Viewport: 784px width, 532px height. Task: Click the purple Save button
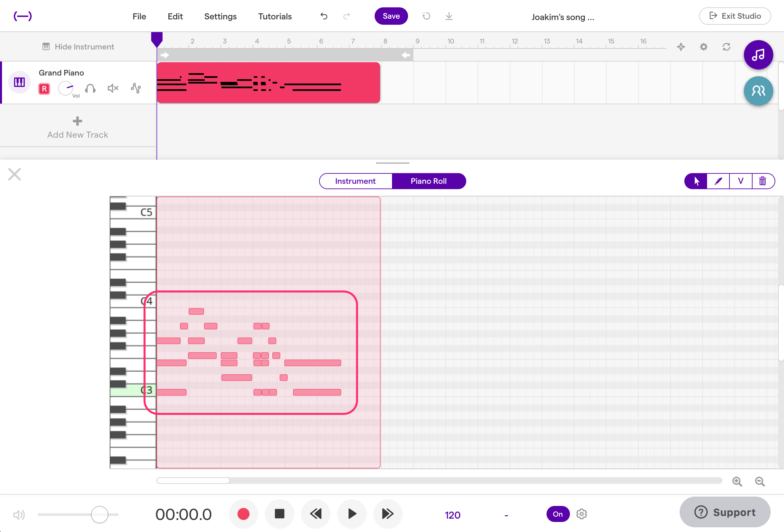[391, 16]
